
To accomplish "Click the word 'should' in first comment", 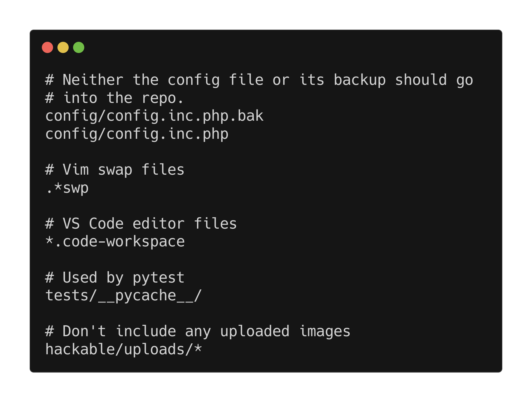I will pos(421,80).
